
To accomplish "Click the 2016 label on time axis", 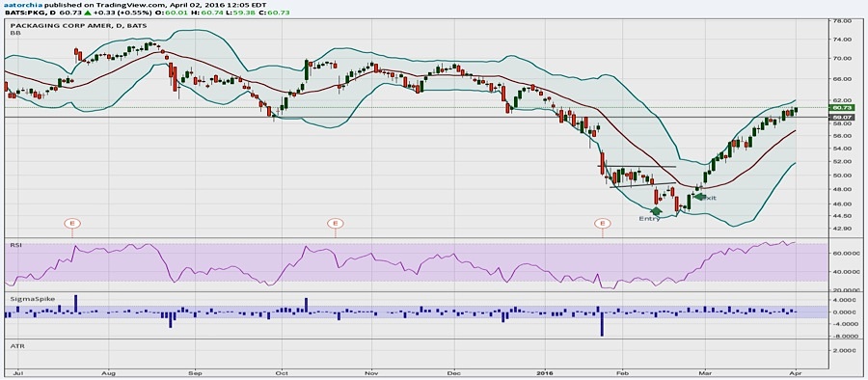I will coord(544,374).
